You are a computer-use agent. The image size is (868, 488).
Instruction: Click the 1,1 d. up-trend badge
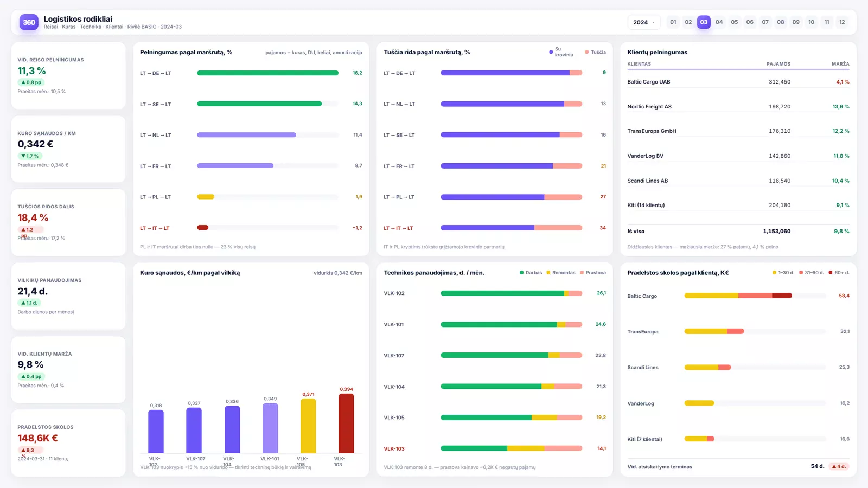(29, 303)
